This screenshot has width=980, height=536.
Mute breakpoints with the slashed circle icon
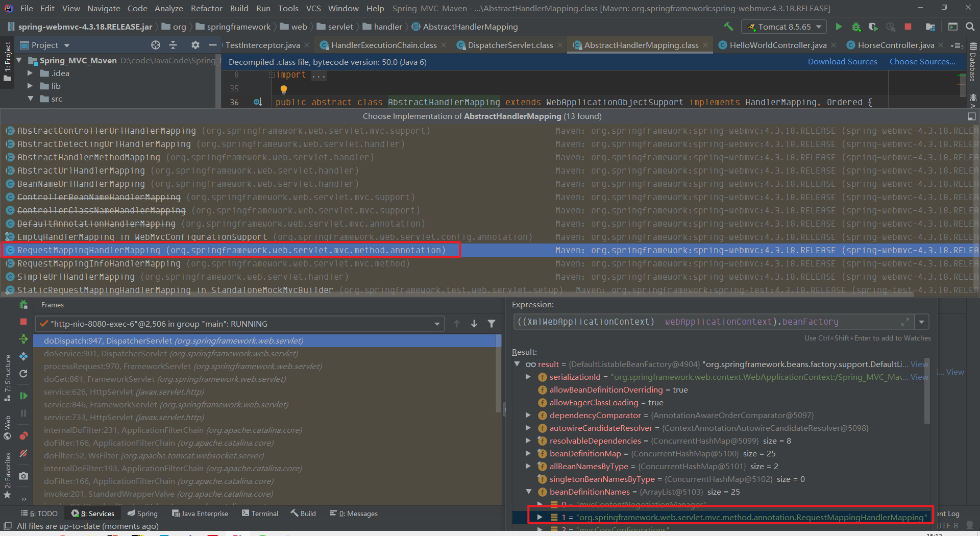(23, 453)
